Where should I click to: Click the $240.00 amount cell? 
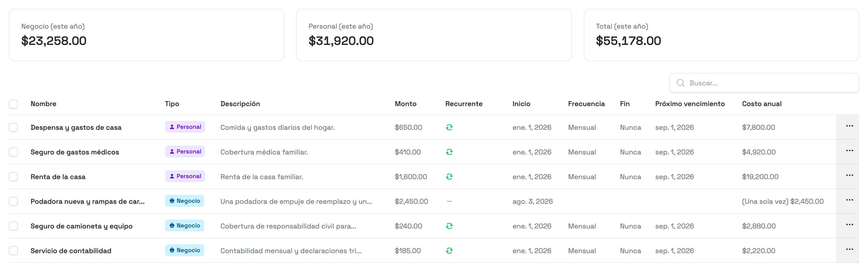click(x=408, y=226)
